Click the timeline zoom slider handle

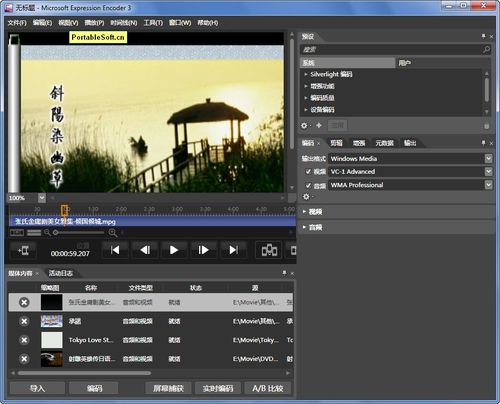click(x=56, y=233)
